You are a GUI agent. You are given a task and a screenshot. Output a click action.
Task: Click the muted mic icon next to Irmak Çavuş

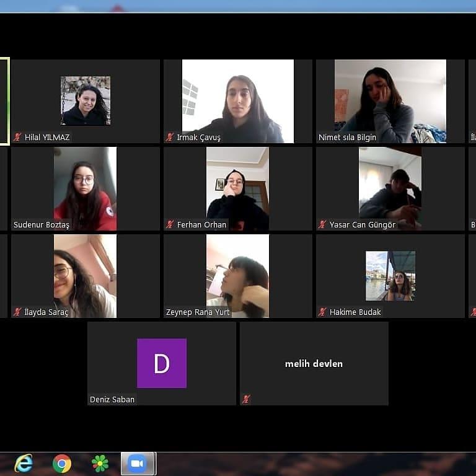170,137
